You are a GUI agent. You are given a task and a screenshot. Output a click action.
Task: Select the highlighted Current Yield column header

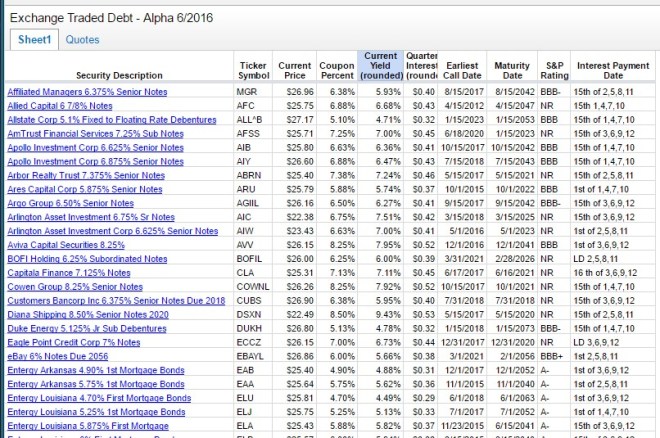[x=381, y=66]
